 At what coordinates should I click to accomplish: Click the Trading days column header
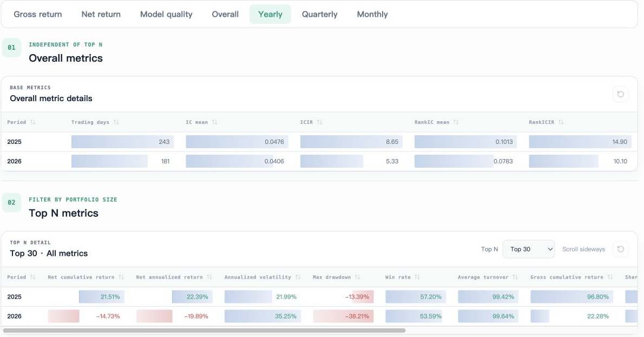[x=90, y=122]
